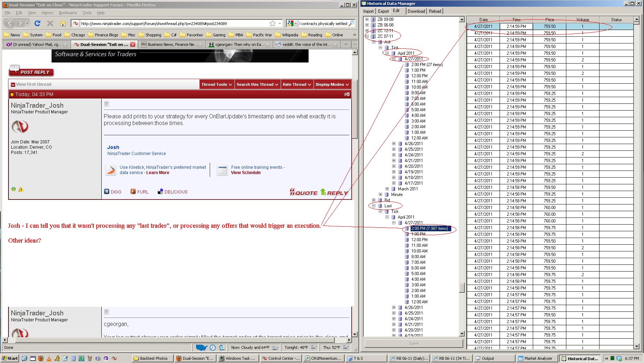Viewport: 644px width, 363px height.
Task: Click the FURL share icon
Action: point(133,191)
